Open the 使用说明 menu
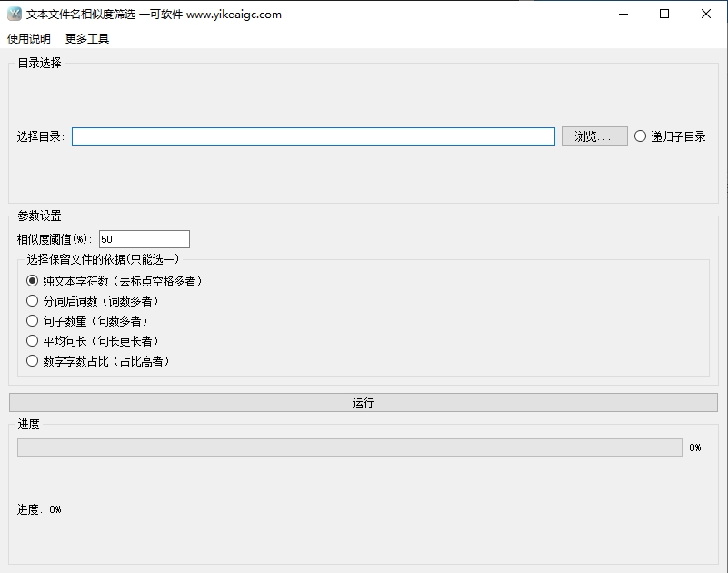Viewport: 728px width, 573px height. click(29, 39)
